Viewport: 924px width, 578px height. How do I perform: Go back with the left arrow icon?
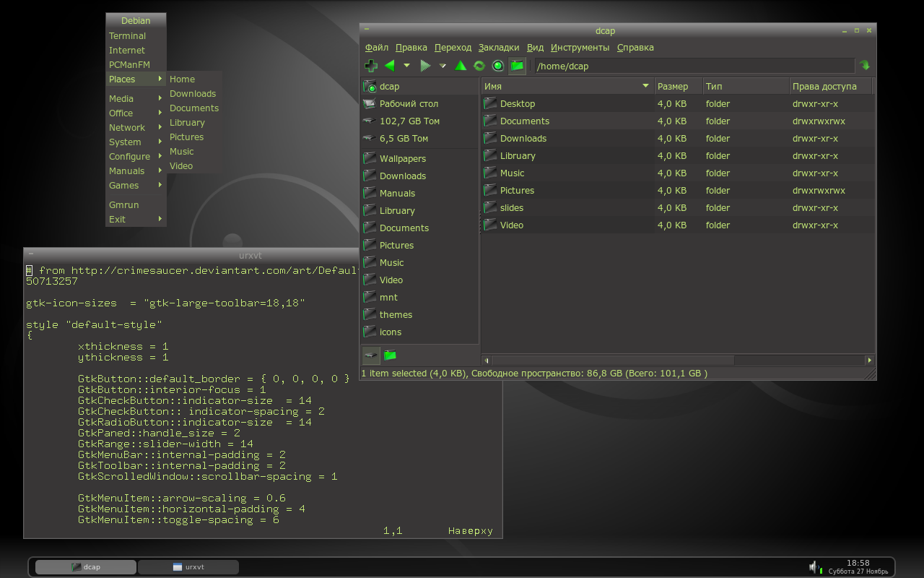389,66
